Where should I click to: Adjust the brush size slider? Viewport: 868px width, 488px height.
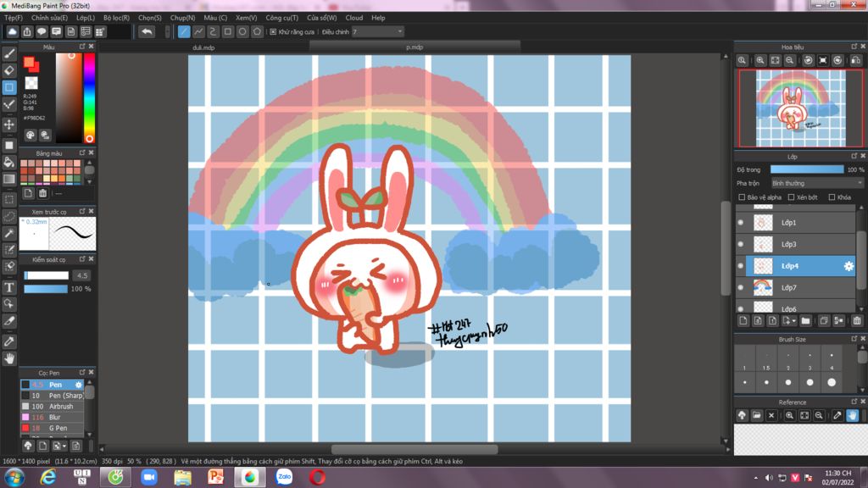pos(46,275)
